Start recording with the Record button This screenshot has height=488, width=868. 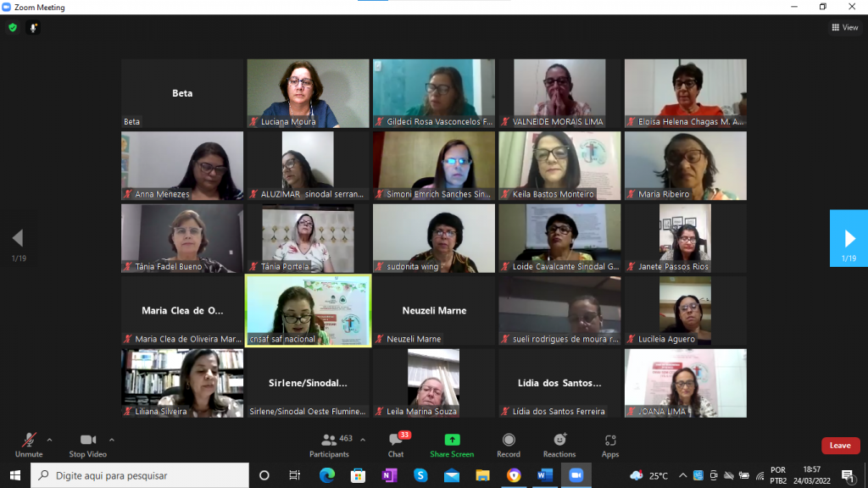pos(509,443)
